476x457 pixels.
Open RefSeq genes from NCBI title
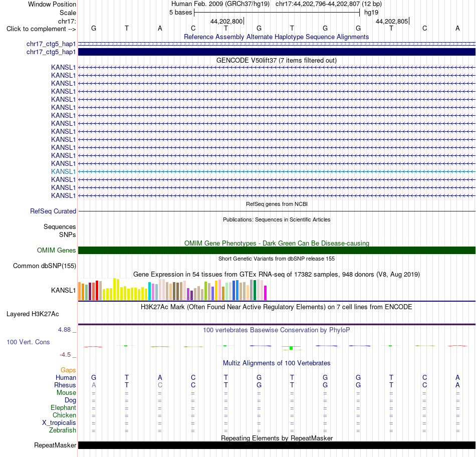click(x=277, y=204)
